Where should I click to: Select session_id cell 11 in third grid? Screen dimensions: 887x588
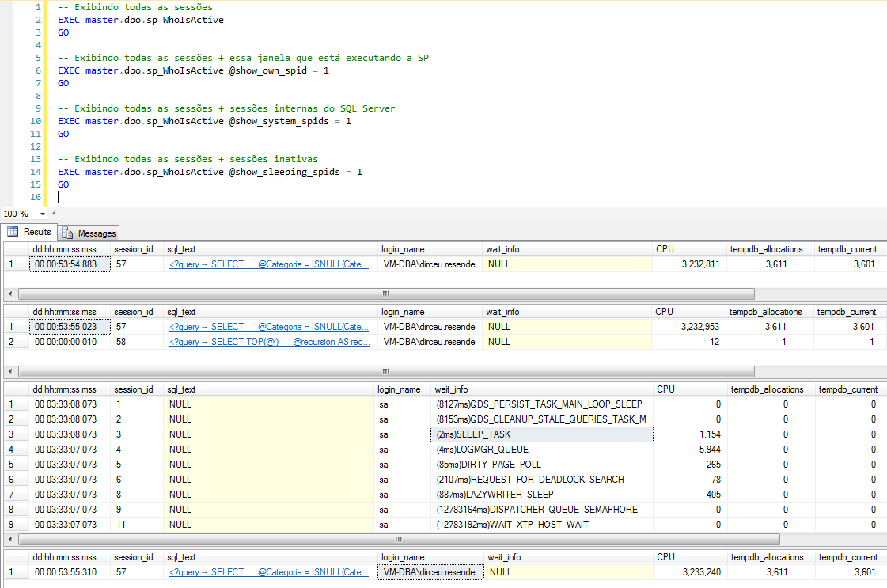[137, 525]
